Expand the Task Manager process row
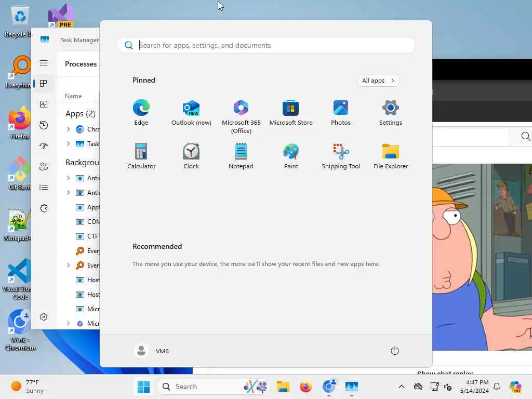Screen dimensions: 532x399 click(68, 143)
